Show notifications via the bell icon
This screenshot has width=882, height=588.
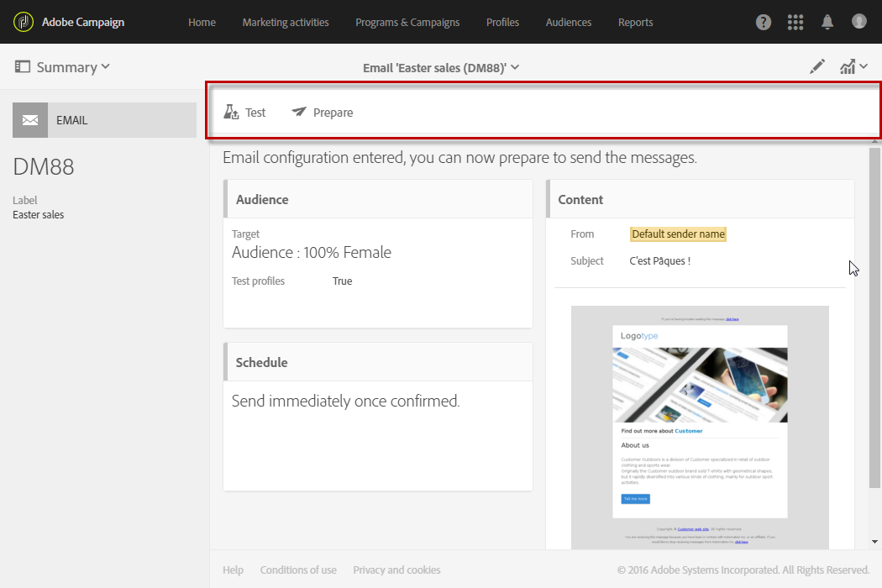tap(827, 22)
